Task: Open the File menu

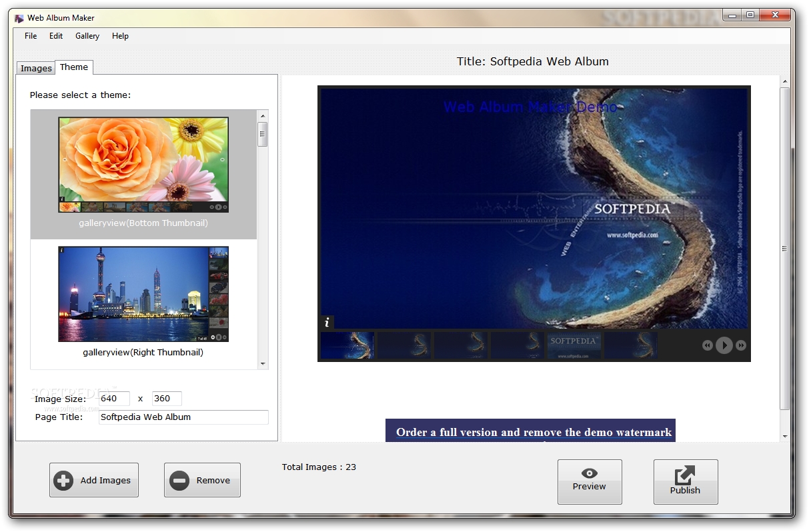Action: click(x=31, y=36)
